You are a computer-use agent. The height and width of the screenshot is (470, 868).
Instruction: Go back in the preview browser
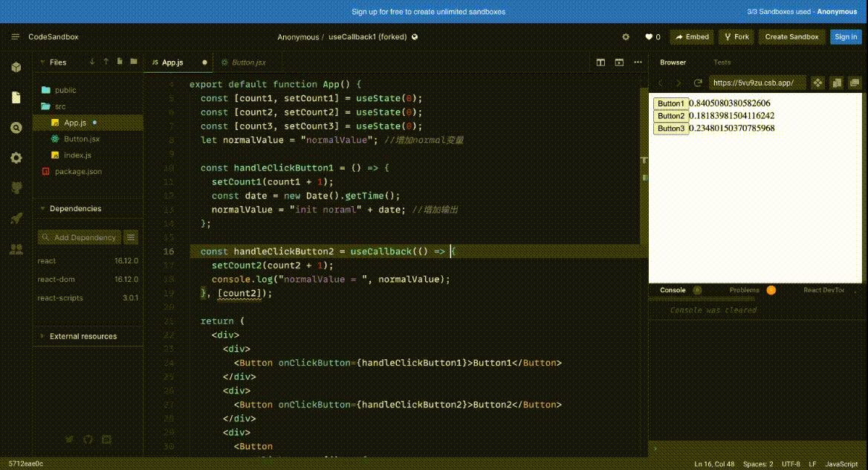[661, 83]
